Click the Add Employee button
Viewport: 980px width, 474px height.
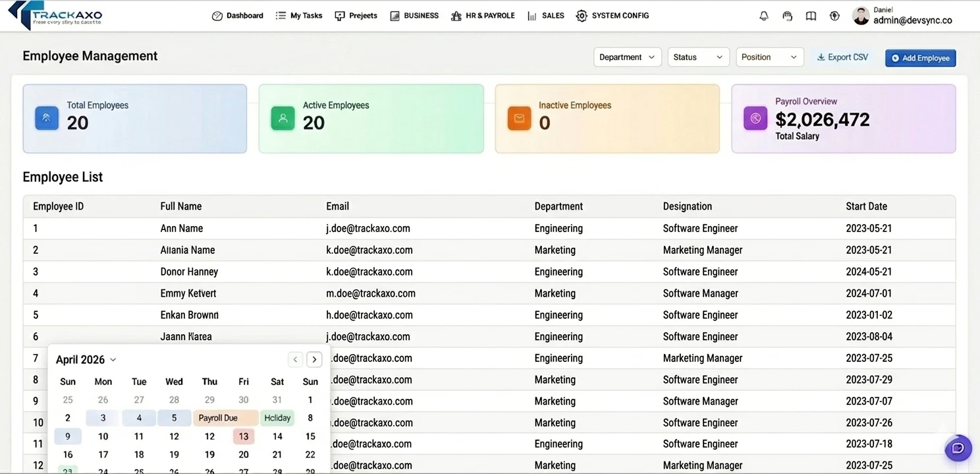pyautogui.click(x=920, y=58)
